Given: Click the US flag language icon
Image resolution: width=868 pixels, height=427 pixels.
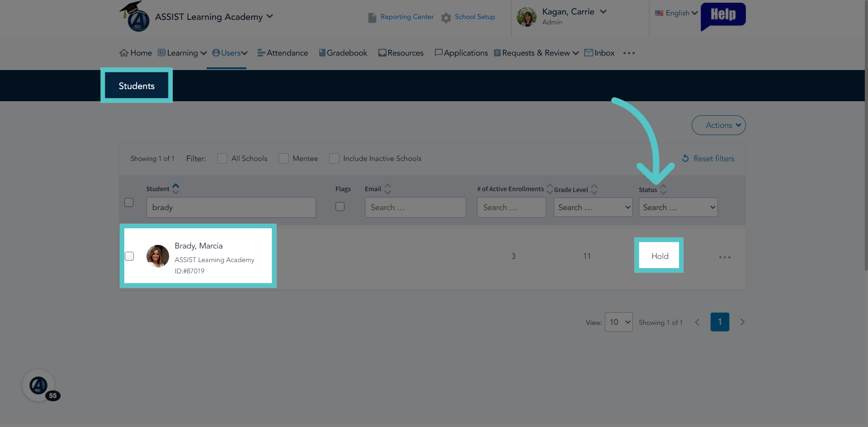Looking at the screenshot, I should pos(659,13).
